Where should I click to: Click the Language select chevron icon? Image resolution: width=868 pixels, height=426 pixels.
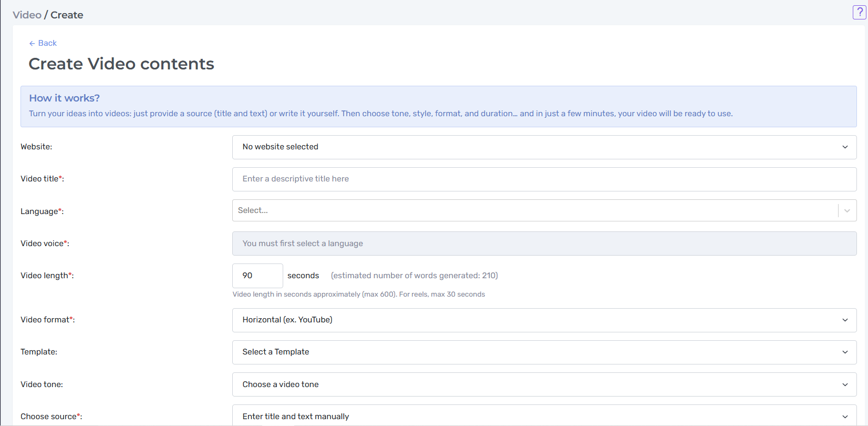tap(847, 211)
